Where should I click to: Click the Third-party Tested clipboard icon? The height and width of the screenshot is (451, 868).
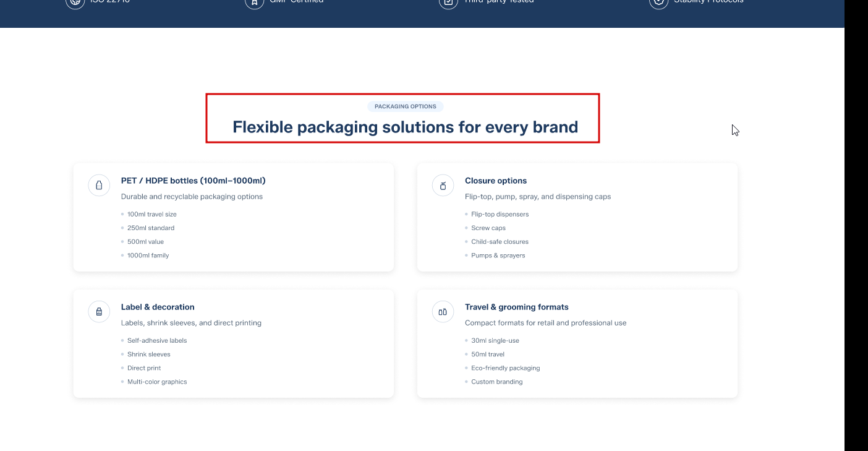[x=448, y=2]
